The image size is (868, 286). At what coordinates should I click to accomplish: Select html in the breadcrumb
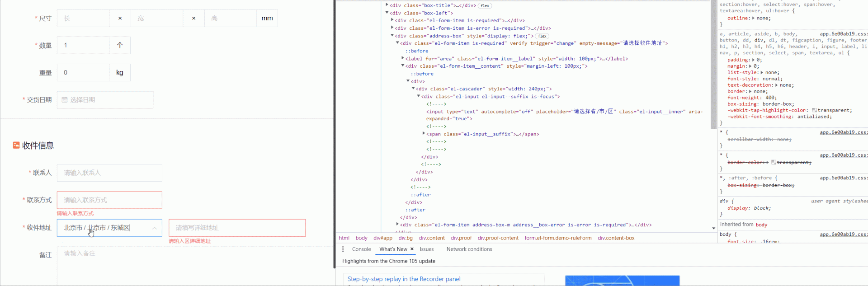coord(344,238)
